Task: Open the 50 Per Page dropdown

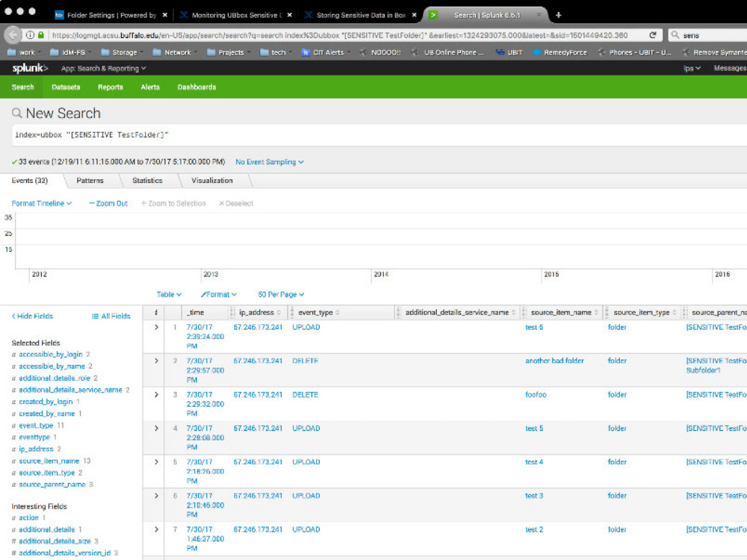Action: pyautogui.click(x=281, y=294)
